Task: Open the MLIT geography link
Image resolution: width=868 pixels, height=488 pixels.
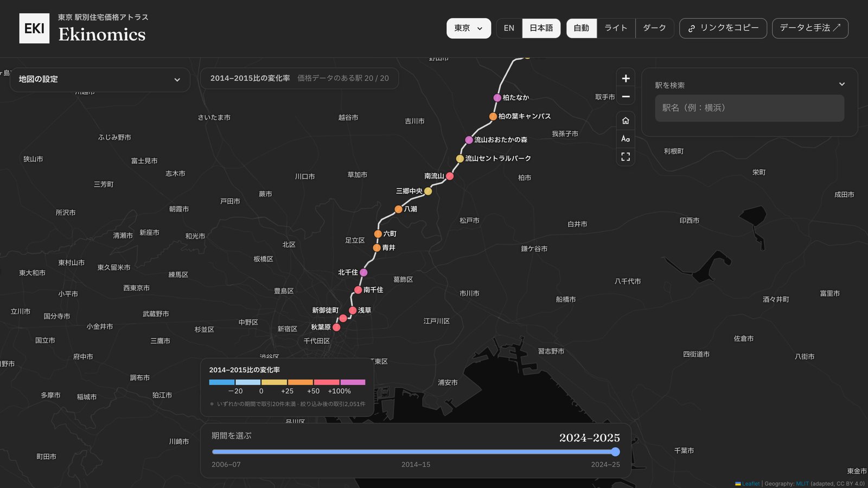Action: pyautogui.click(x=802, y=484)
